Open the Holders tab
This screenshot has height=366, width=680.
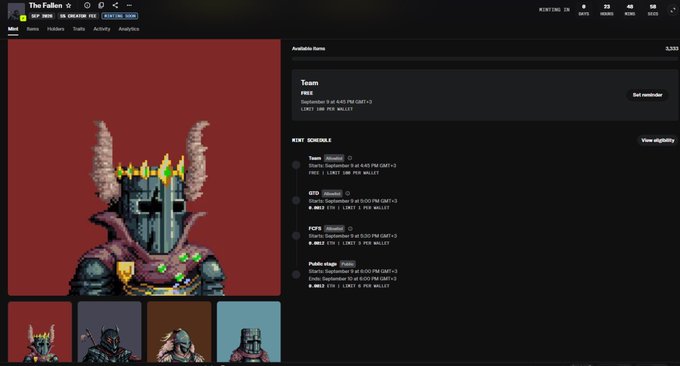(56, 29)
